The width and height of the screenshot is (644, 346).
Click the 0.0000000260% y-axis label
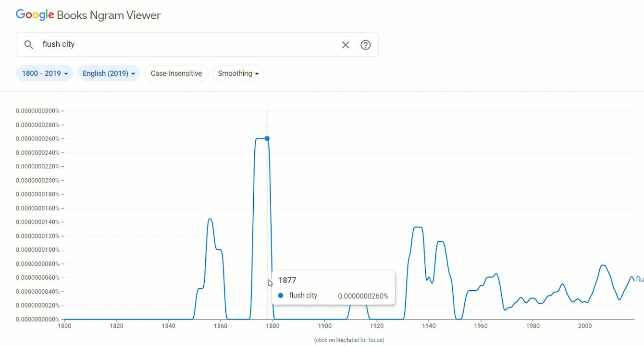coord(37,139)
